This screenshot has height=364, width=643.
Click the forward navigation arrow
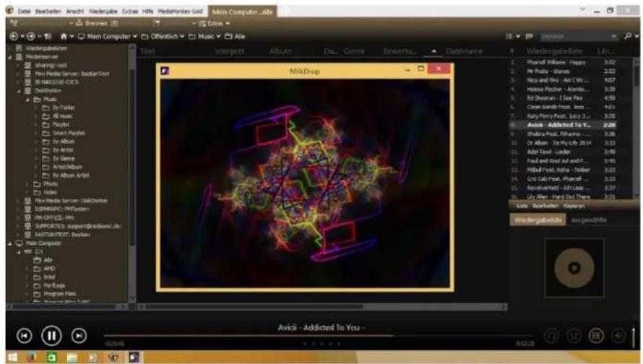pyautogui.click(x=31, y=37)
